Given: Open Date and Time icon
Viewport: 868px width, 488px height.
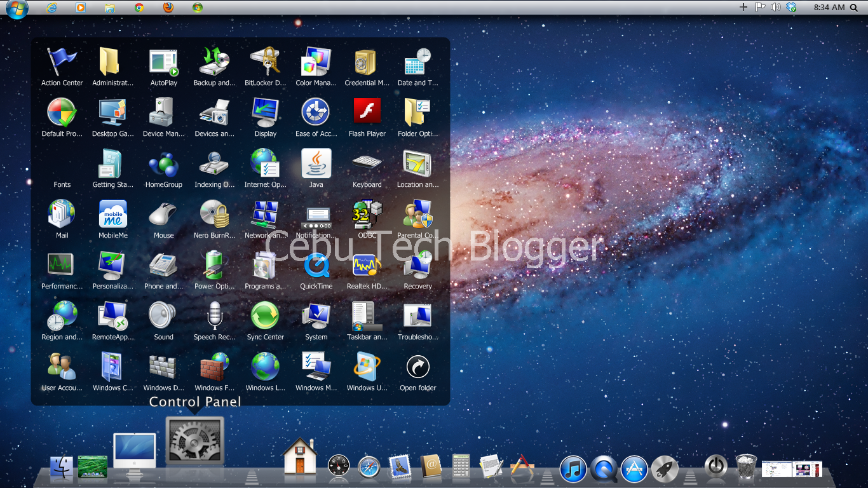Looking at the screenshot, I should pos(418,62).
